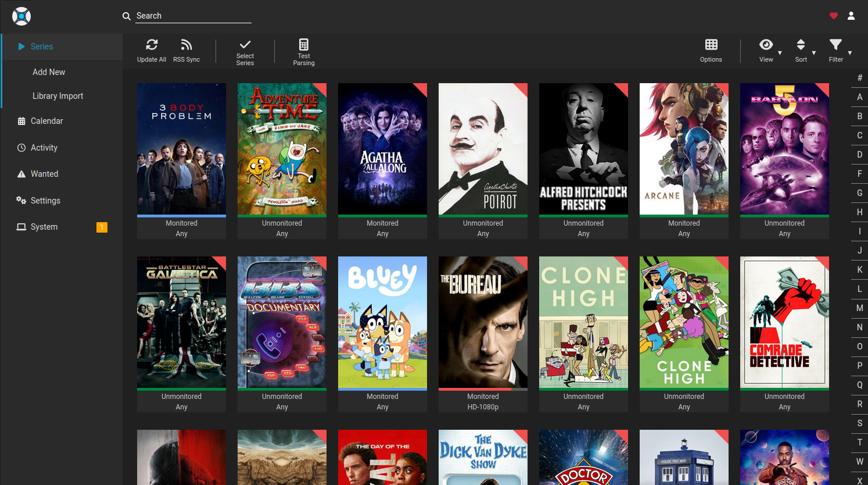This screenshot has width=868, height=485.
Task: Focus the Search input field
Action: tap(193, 16)
